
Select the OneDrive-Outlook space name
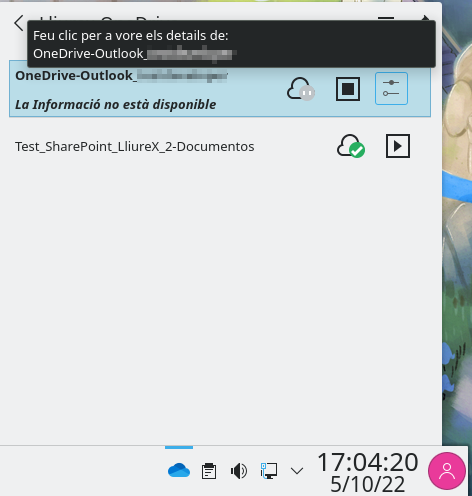122,76
